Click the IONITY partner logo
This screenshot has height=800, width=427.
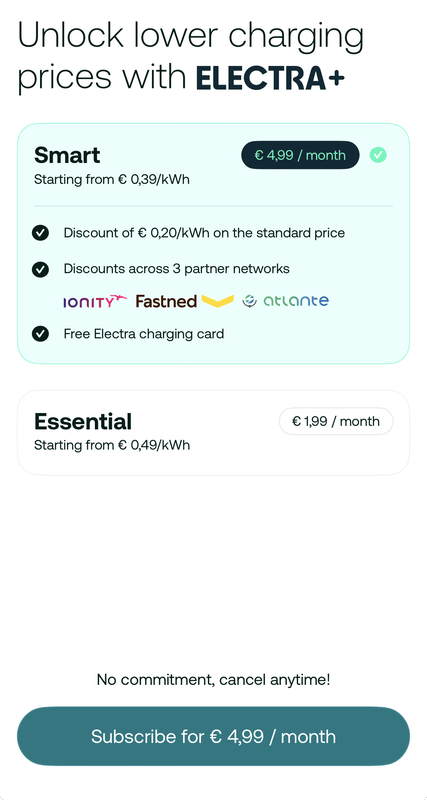coord(95,302)
